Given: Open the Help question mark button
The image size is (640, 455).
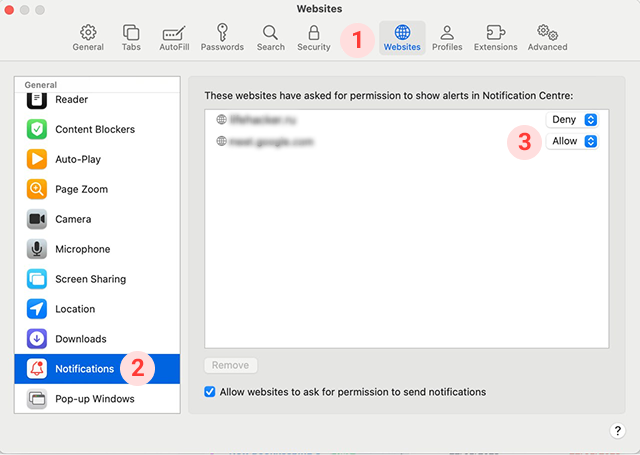Looking at the screenshot, I should click(617, 430).
